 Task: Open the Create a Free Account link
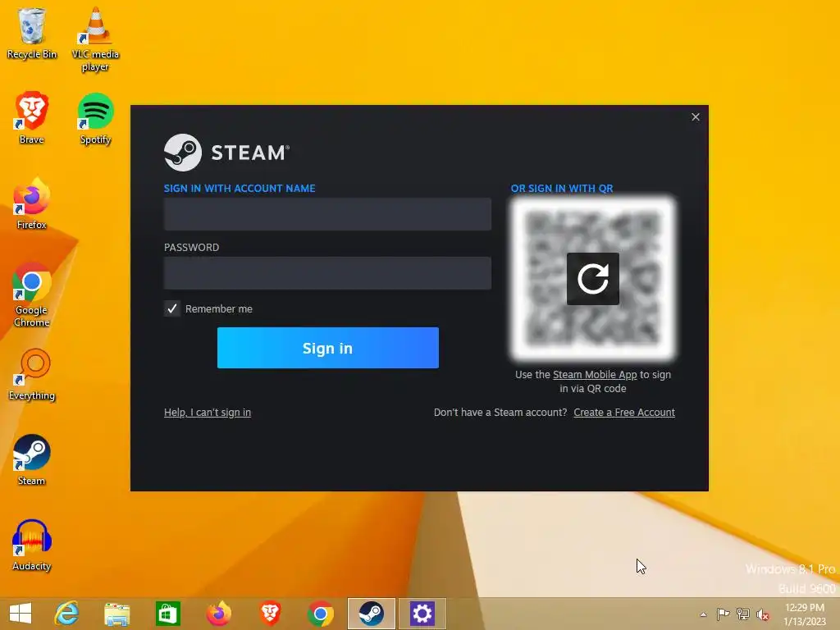[x=624, y=413]
